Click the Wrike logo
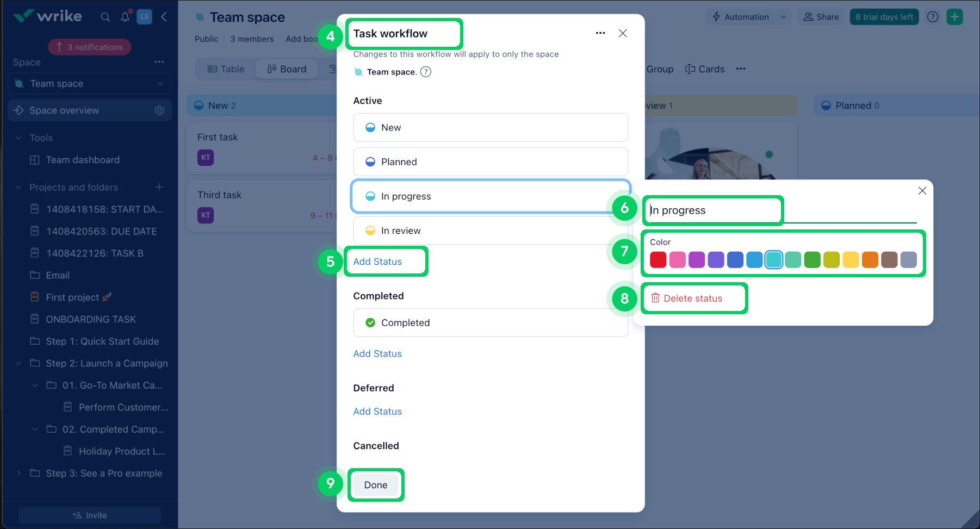 tap(48, 16)
